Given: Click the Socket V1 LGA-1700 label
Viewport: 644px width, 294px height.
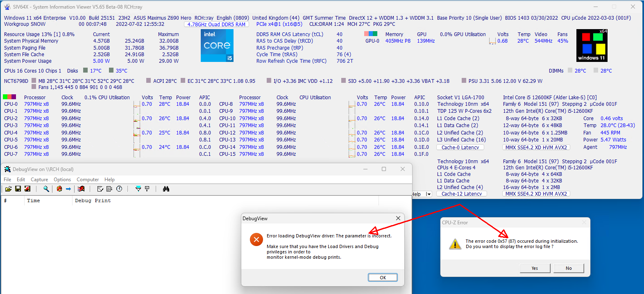Looking at the screenshot, I should point(460,98).
